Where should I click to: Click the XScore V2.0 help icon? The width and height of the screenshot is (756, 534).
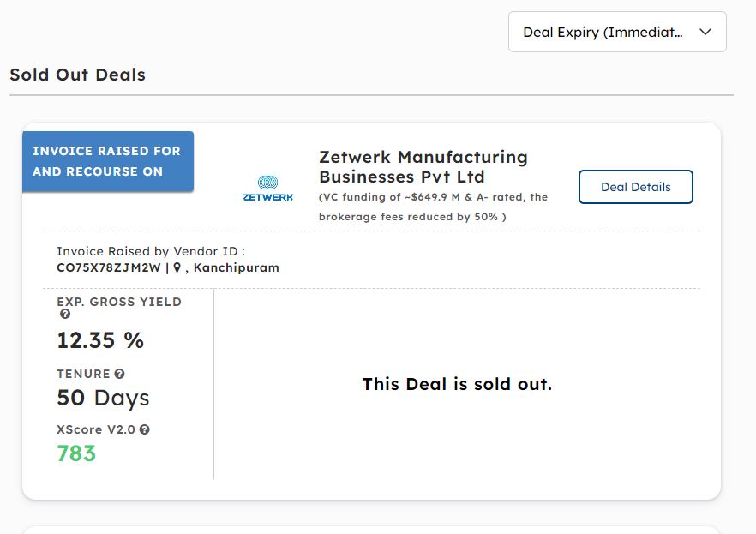[x=145, y=429]
